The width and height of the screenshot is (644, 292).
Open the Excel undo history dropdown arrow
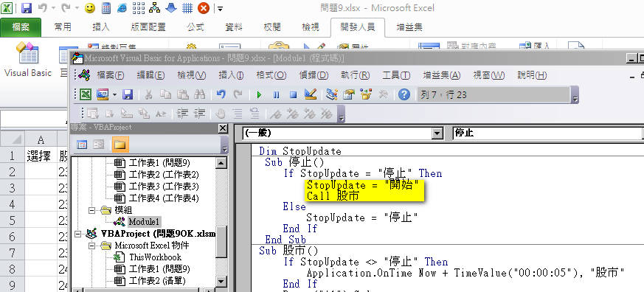pos(53,8)
